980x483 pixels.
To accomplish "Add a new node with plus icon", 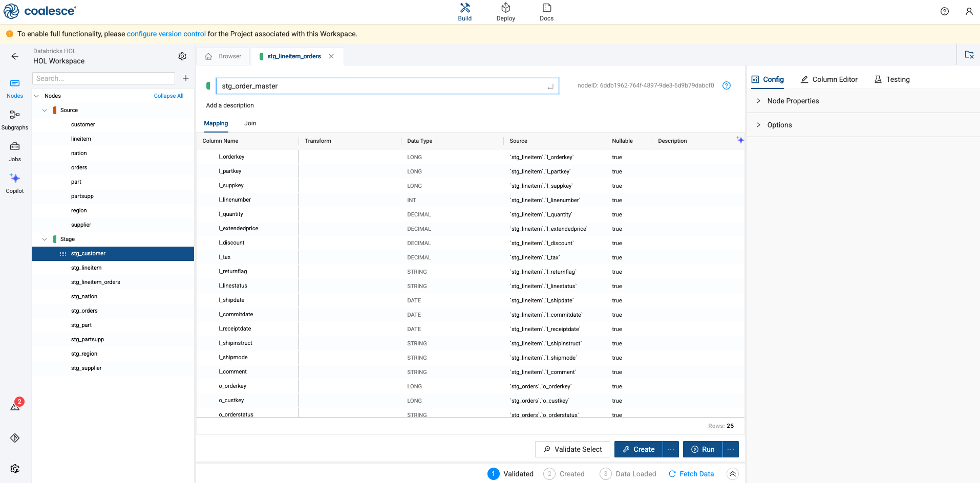I will [x=186, y=78].
